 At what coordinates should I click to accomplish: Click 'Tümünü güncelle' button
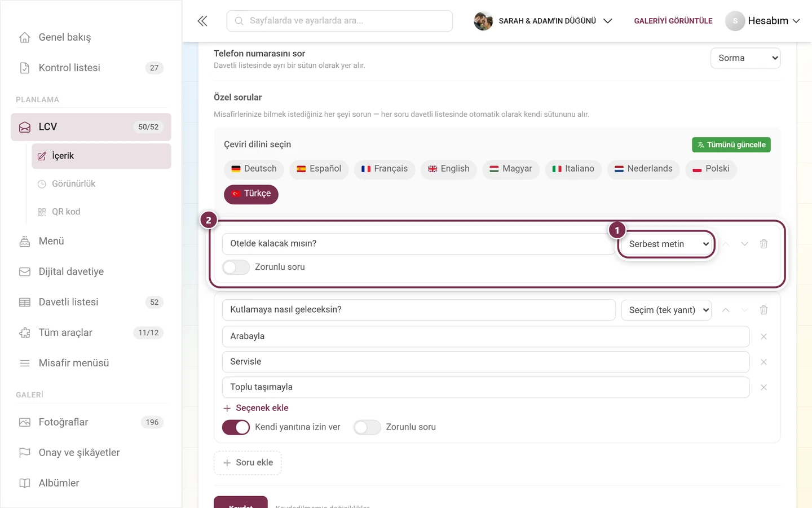tap(731, 145)
